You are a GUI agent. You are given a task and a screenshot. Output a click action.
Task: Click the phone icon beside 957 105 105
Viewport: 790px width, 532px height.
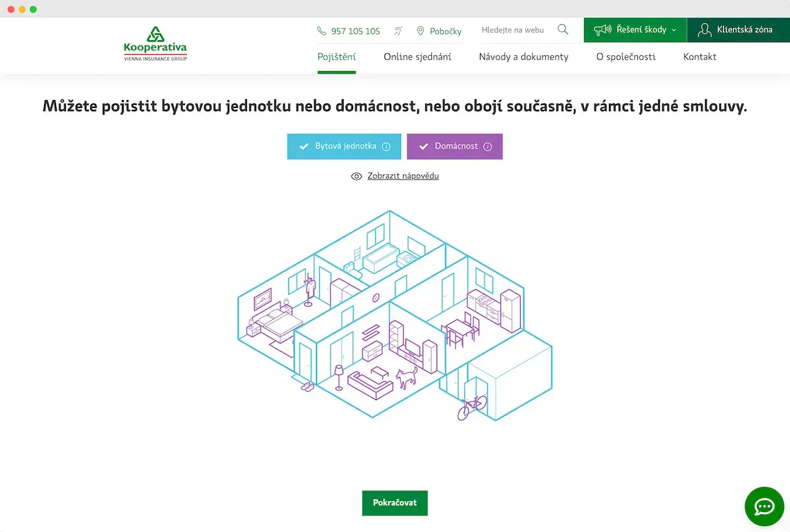tap(321, 31)
